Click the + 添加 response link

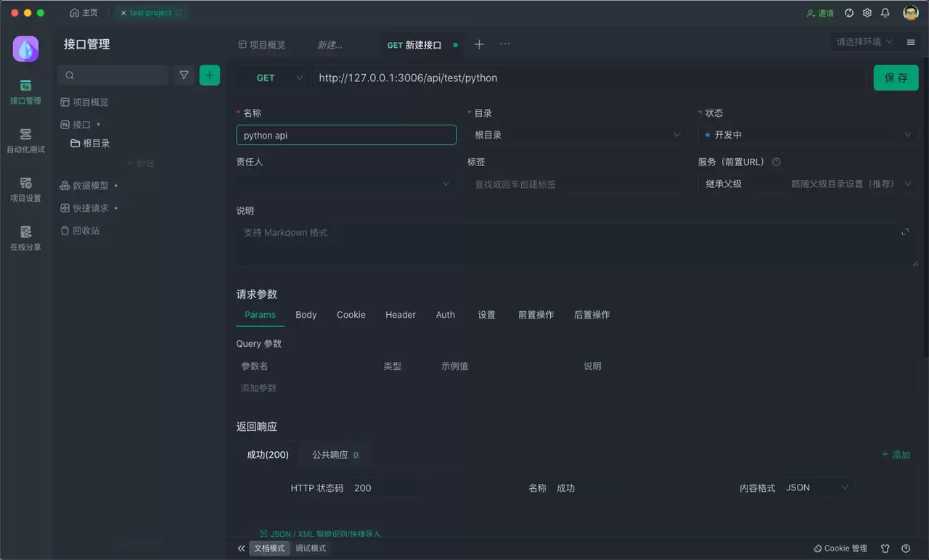point(896,455)
